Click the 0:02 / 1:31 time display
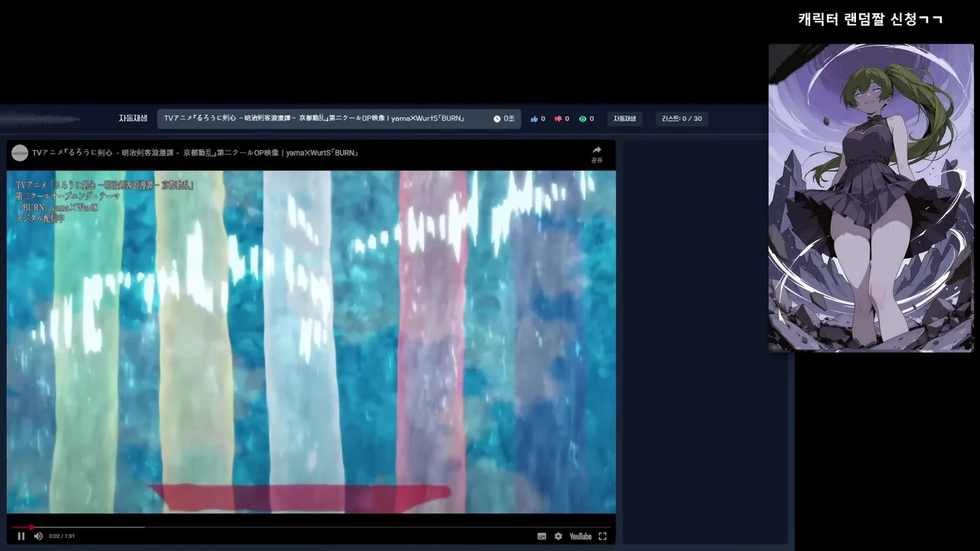Image resolution: width=980 pixels, height=551 pixels. coord(62,536)
